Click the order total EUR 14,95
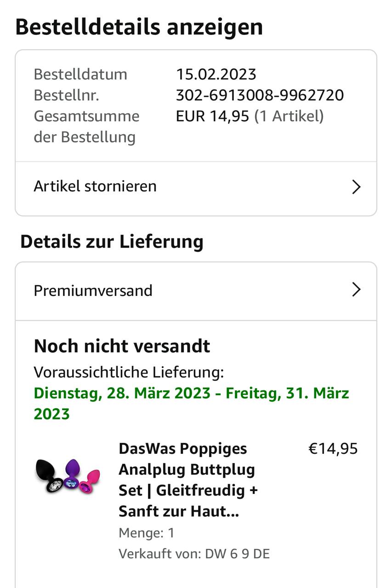 212,116
